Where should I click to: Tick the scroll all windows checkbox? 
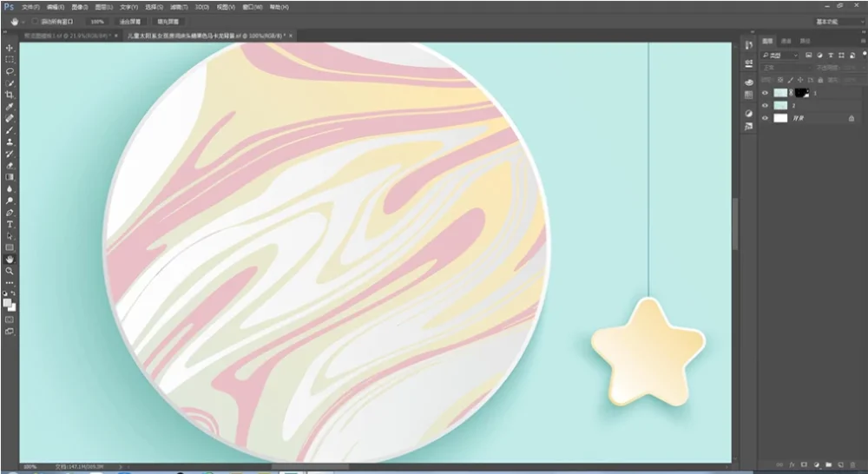click(35, 22)
